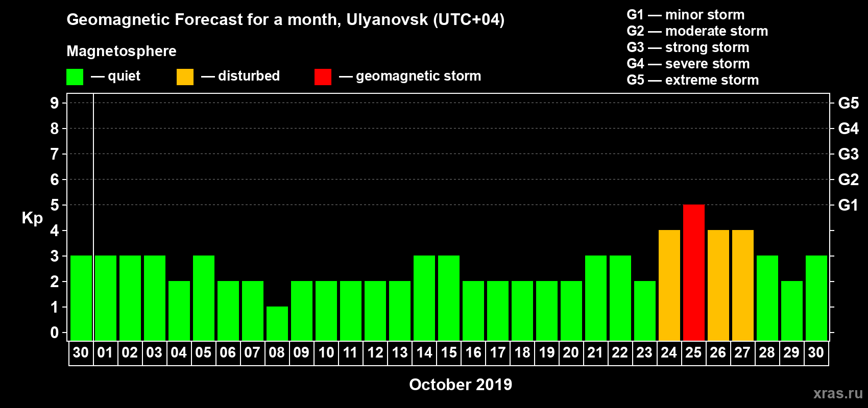Click date label 05 on the axis
868x408 pixels.
point(203,353)
